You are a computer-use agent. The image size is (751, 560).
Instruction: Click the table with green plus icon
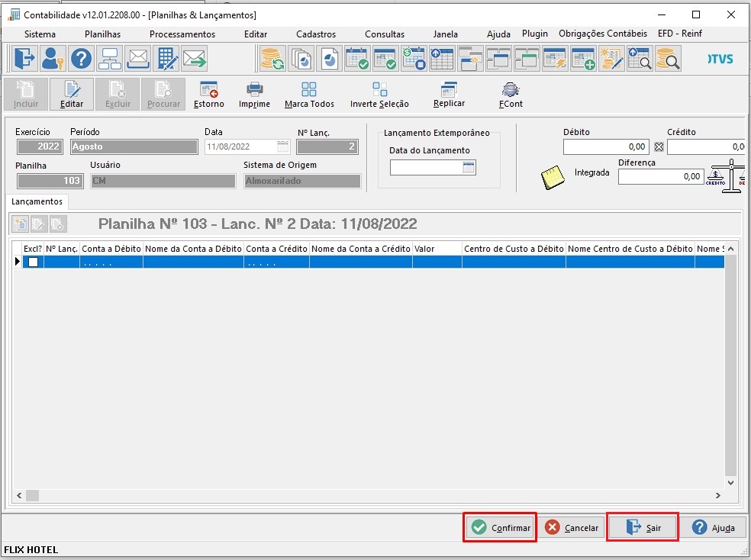(x=583, y=59)
